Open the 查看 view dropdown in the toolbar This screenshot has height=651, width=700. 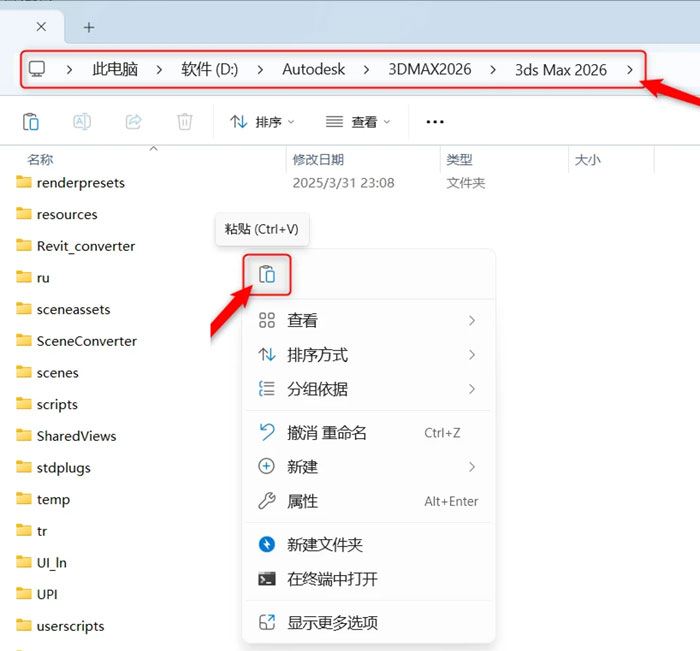point(358,122)
